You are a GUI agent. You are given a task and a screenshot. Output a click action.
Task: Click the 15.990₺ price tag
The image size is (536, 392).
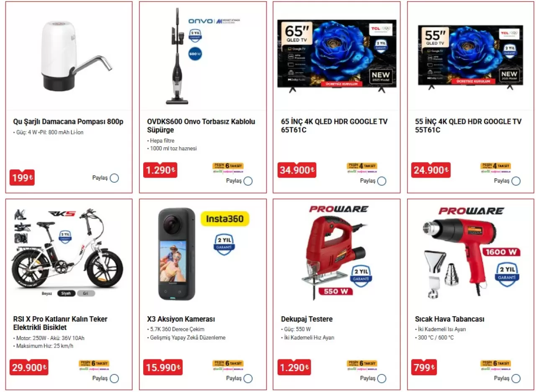click(x=163, y=367)
